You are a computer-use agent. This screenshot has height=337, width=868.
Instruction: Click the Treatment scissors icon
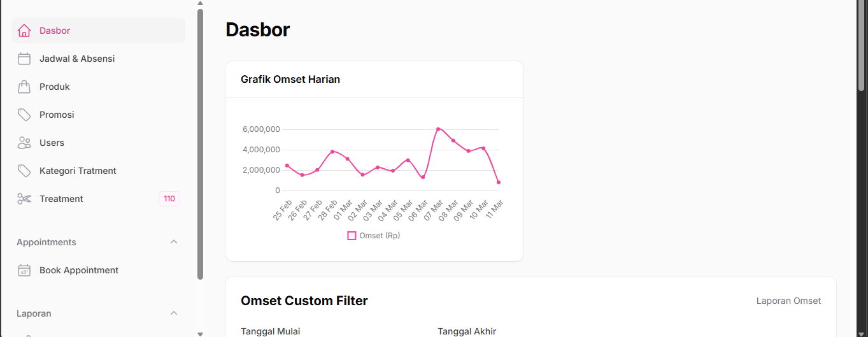pos(24,199)
